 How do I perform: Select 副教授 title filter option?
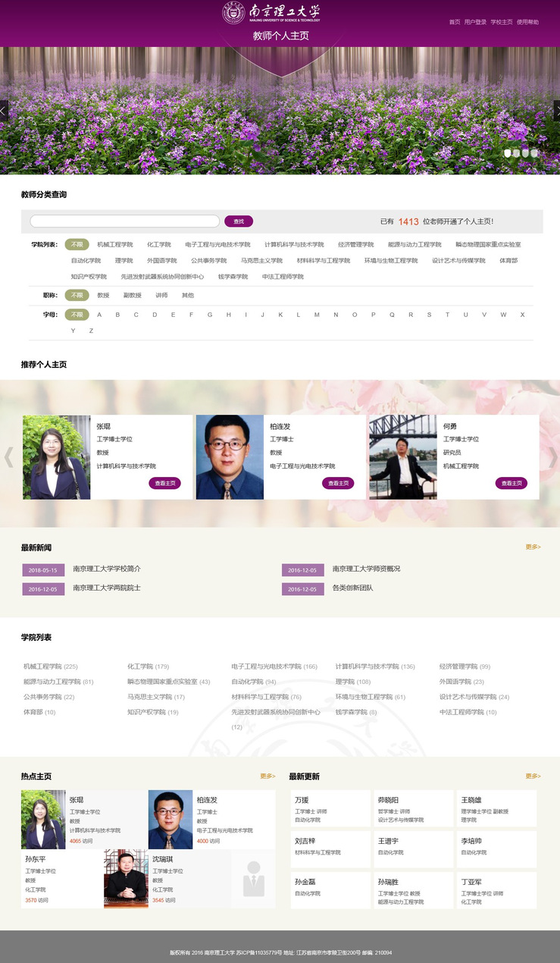[x=133, y=295]
